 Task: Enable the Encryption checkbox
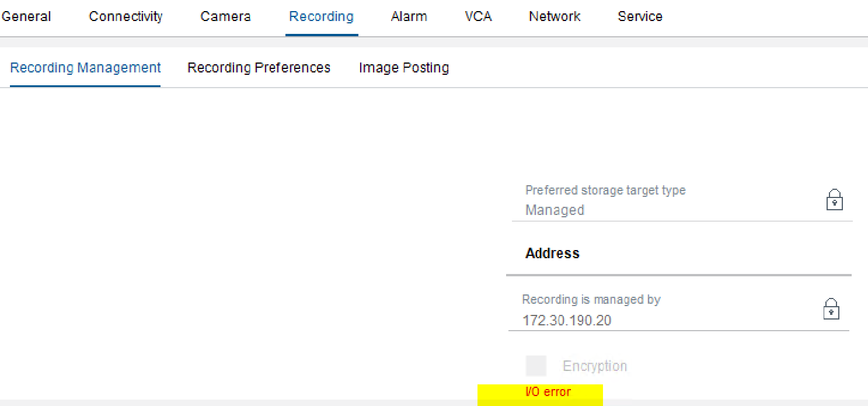coord(535,365)
